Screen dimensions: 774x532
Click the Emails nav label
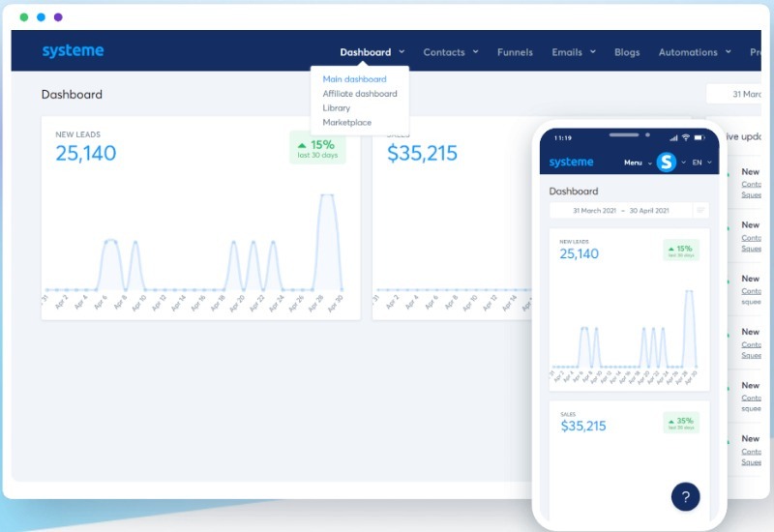[x=567, y=52]
